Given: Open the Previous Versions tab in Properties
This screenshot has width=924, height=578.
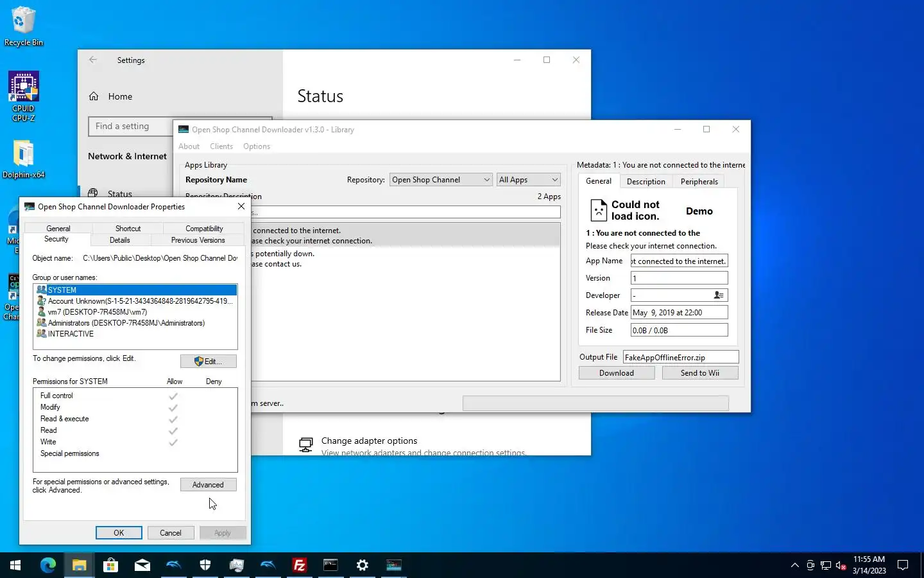Looking at the screenshot, I should [198, 240].
